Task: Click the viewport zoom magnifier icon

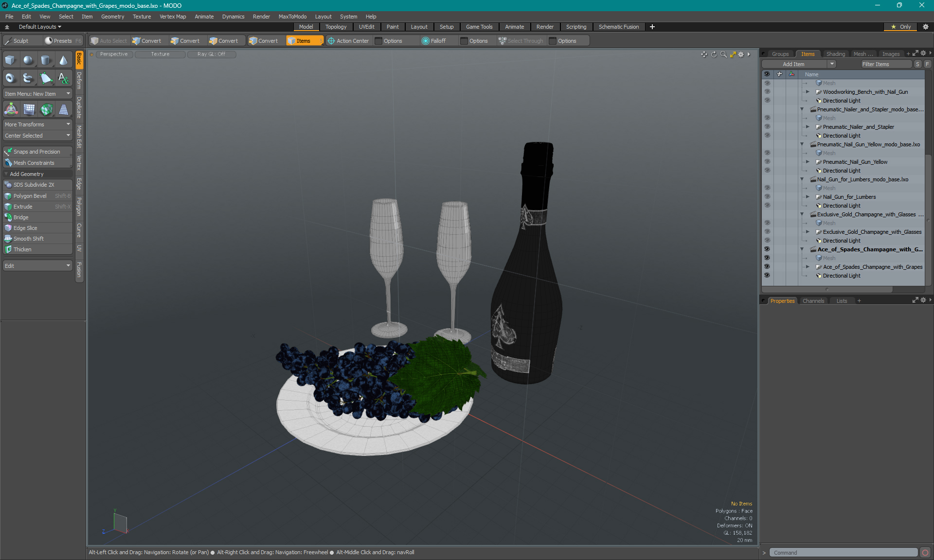Action: (723, 54)
